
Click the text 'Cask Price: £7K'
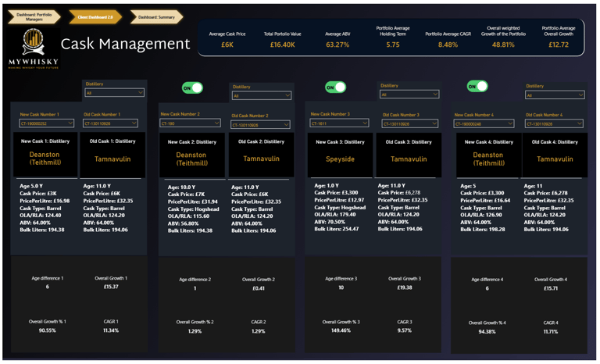point(187,194)
